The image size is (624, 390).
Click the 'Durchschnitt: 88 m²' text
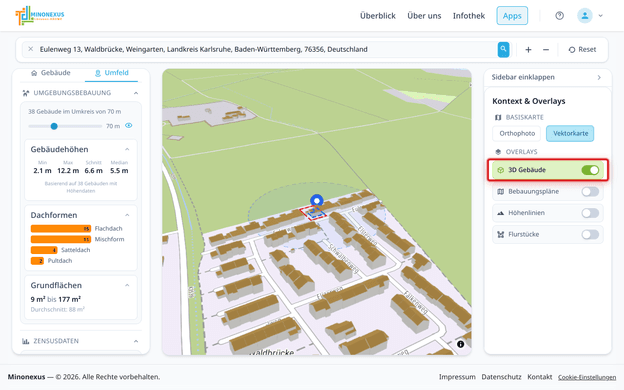57,310
